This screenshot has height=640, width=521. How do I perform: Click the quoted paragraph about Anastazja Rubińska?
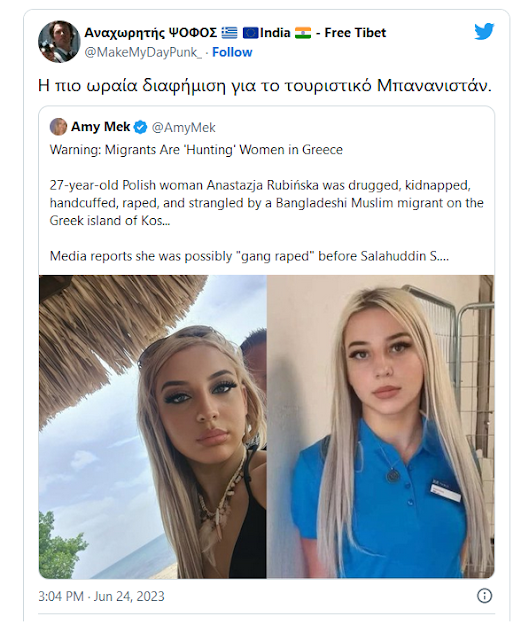(x=267, y=203)
